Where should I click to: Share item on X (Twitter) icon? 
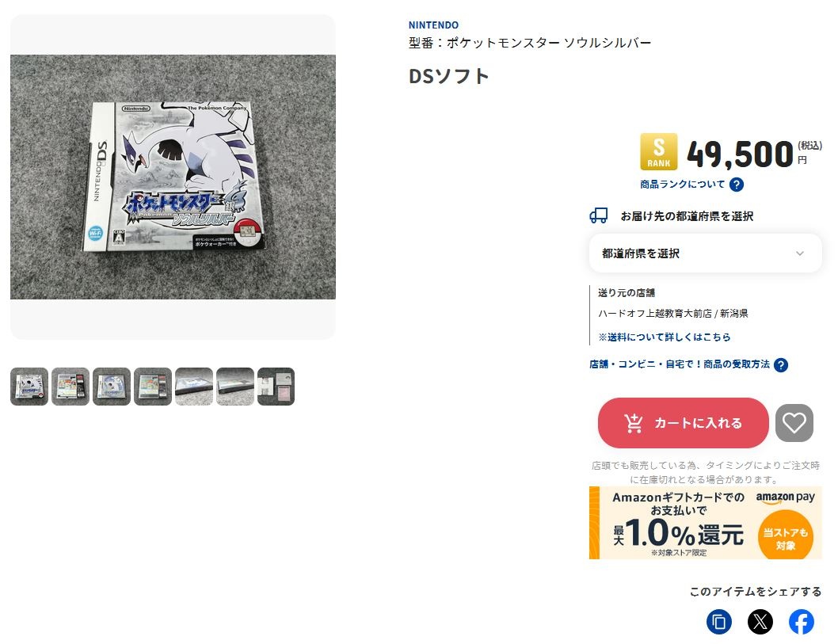coord(760,622)
